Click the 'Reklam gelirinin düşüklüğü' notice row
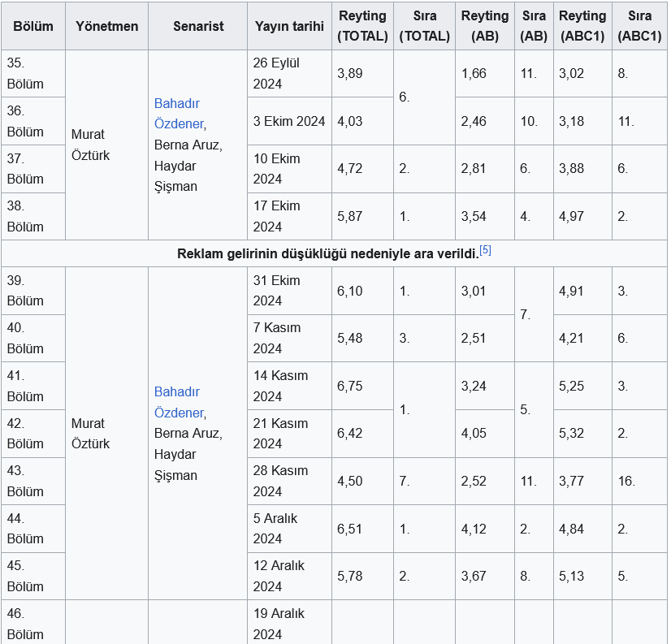 (334, 253)
